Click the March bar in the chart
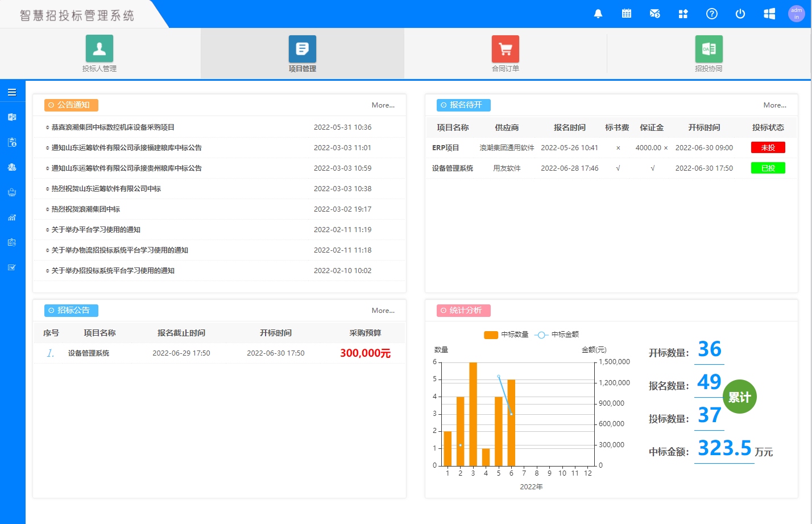812x524 pixels. 473,414
